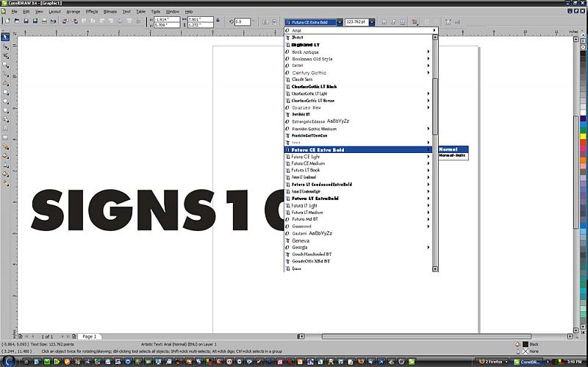588x367 pixels.
Task: Click the Save icon in the toolbar
Action: 26,21
